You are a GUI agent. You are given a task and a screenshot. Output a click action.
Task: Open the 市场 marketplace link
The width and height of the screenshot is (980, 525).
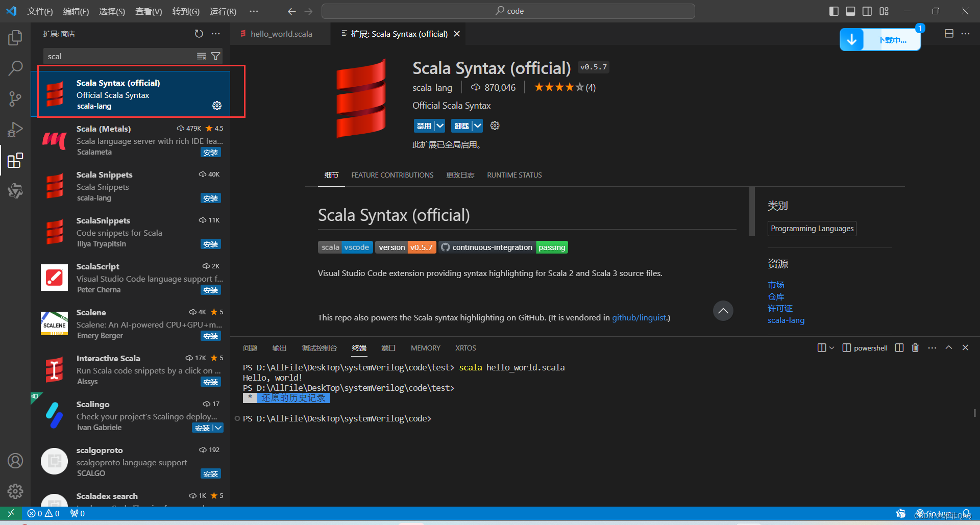tap(776, 285)
